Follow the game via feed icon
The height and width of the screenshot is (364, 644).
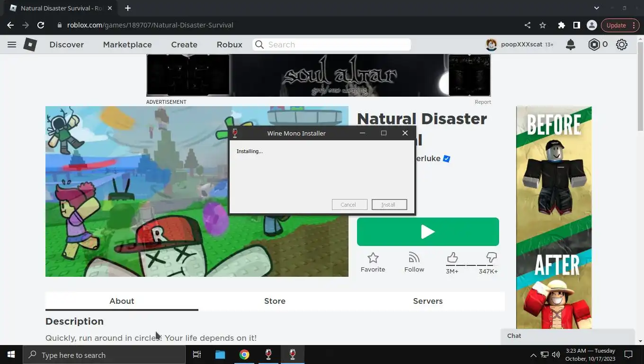[x=414, y=258]
